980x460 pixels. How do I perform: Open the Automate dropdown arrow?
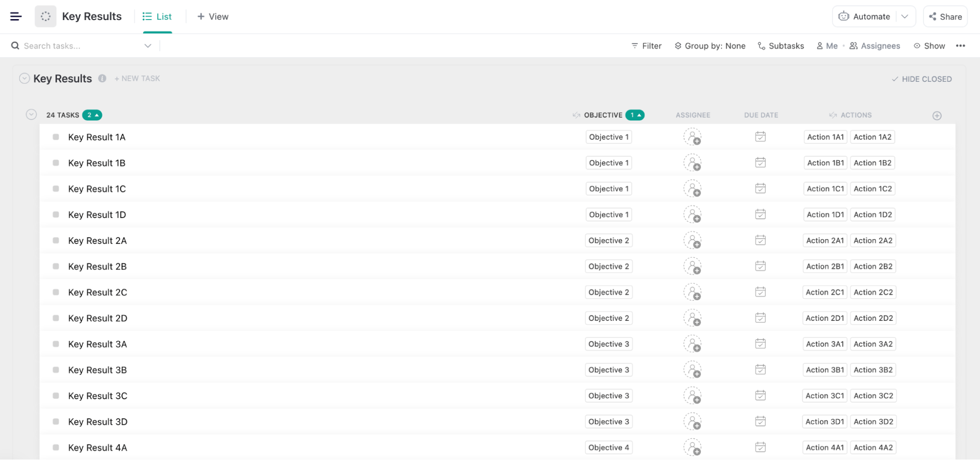[905, 17]
